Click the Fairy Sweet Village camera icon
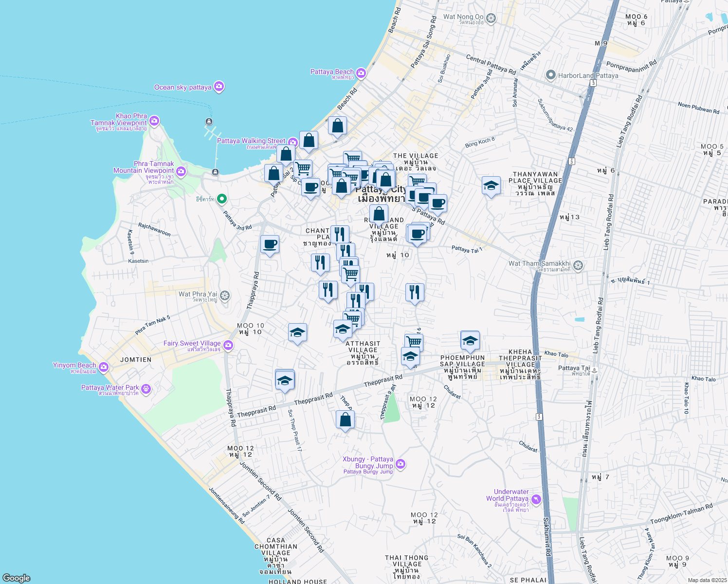This screenshot has height=584, width=728. (x=228, y=346)
